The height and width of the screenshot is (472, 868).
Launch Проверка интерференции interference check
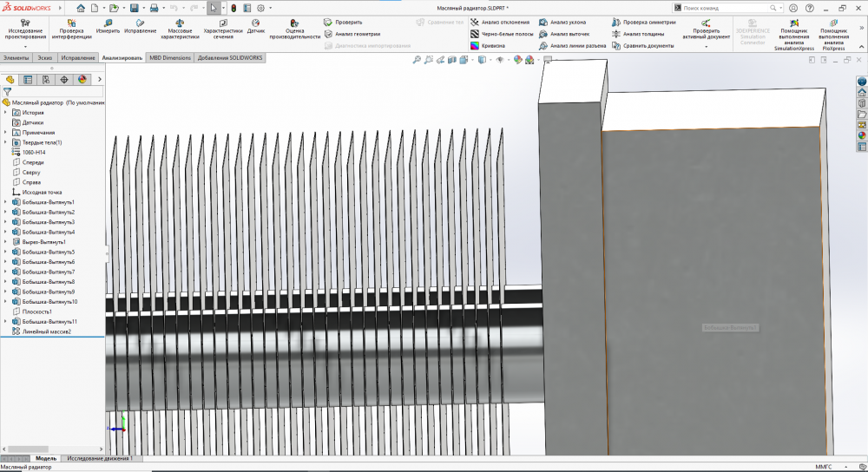click(71, 23)
